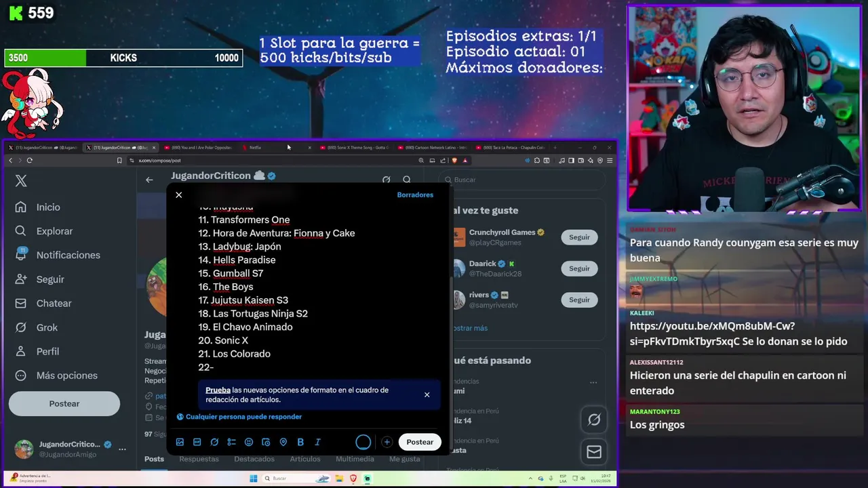This screenshot has width=868, height=488.
Task: Click the character count progress circle
Action: [x=363, y=442]
